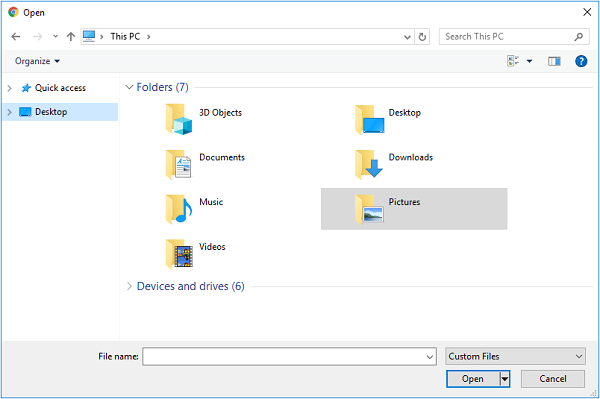Open more view options dropdown

coord(530,61)
